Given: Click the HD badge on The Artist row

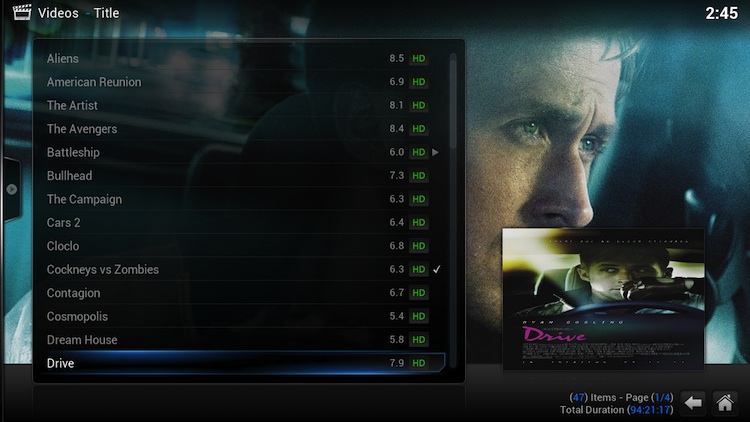Looking at the screenshot, I should click(419, 105).
